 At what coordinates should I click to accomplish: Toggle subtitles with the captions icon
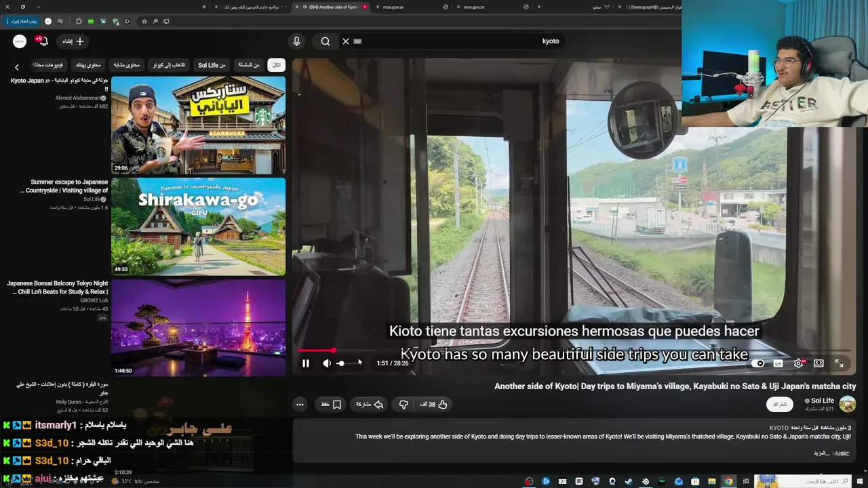(x=778, y=363)
